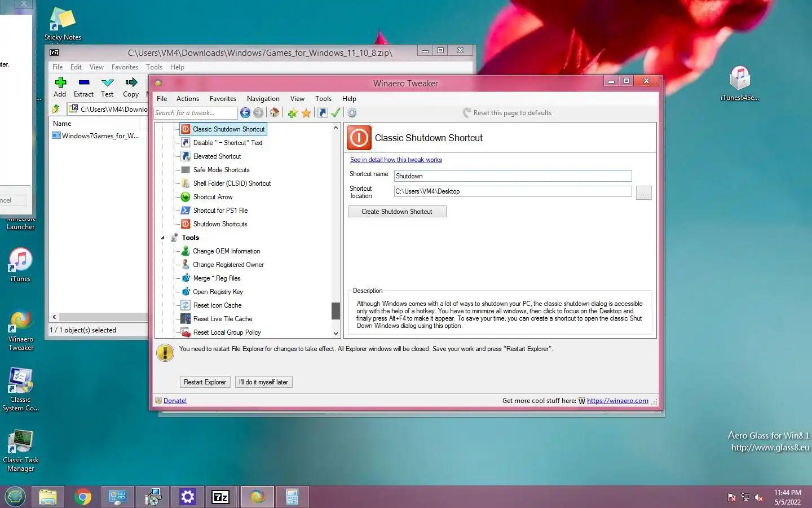Screen dimensions: 812x508
Task: Open Classic Task Manager desktop icon
Action: [x=21, y=450]
